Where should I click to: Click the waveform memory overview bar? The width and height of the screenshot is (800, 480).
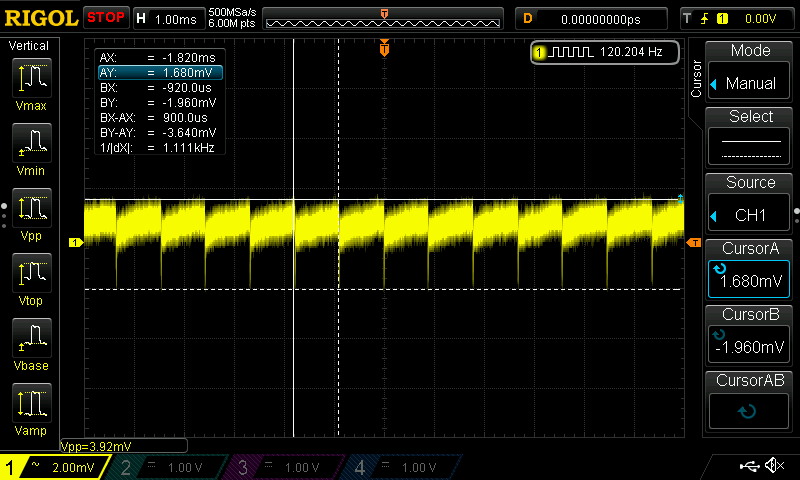tap(383, 19)
